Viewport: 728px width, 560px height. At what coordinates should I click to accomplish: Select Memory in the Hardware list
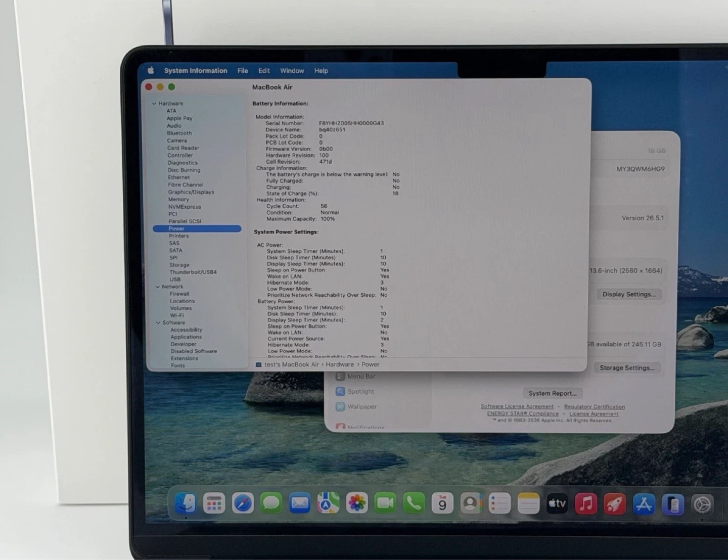178,199
